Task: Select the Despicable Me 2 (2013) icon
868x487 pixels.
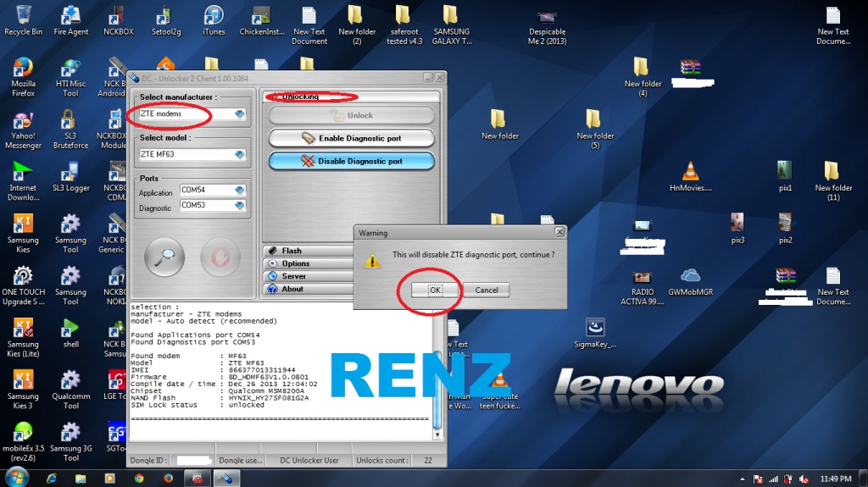Action: coord(547,26)
